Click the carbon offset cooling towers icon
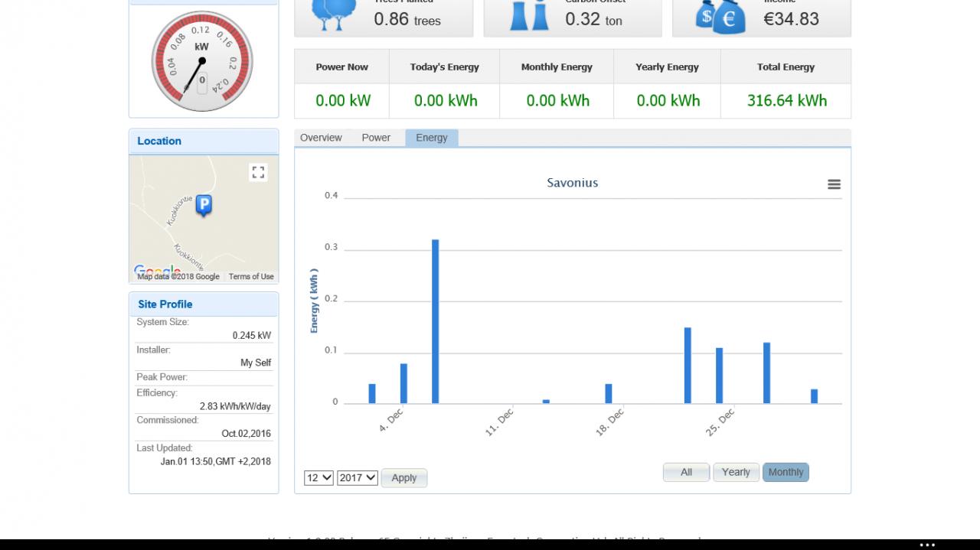 click(x=530, y=15)
